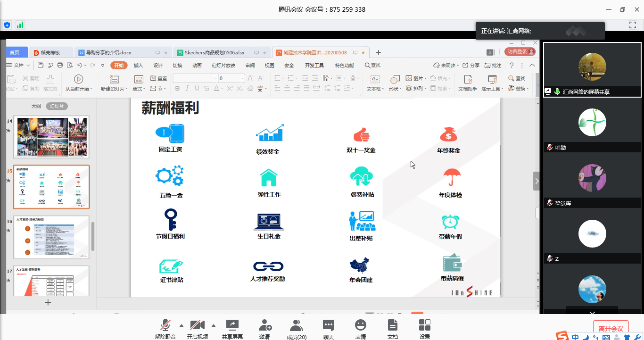The height and width of the screenshot is (340, 644).
Task: Expand video options arrow beside camera
Action: click(214, 325)
